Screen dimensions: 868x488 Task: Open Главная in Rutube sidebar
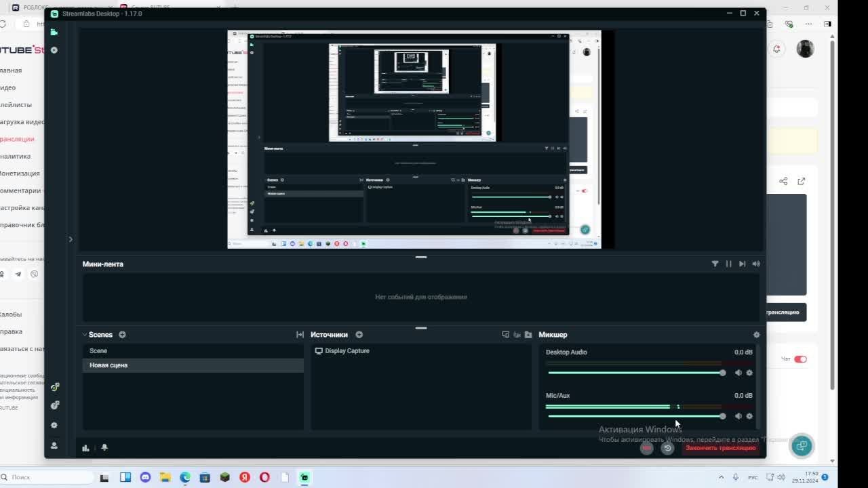pos(11,70)
